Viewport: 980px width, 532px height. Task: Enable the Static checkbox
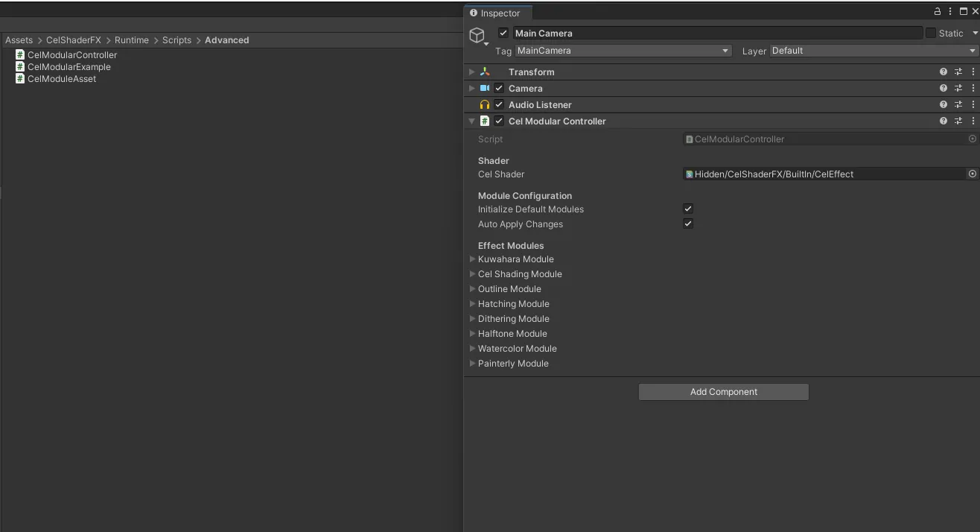point(931,34)
